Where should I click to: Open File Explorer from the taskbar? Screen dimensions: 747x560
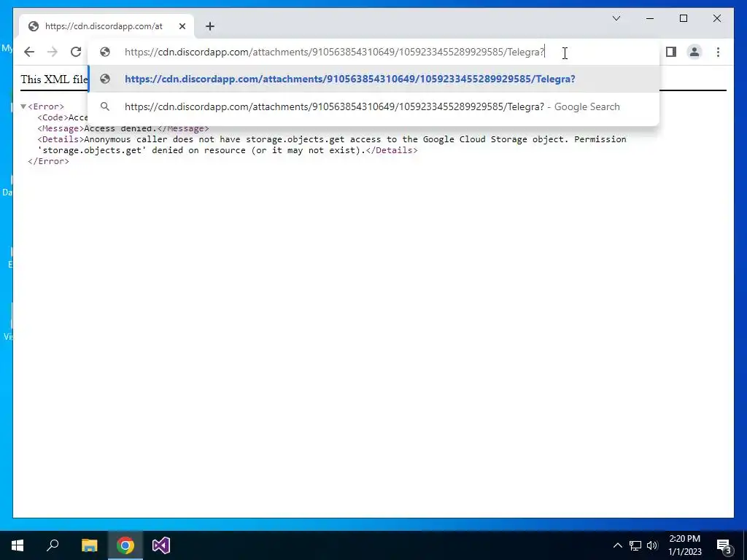(x=89, y=545)
